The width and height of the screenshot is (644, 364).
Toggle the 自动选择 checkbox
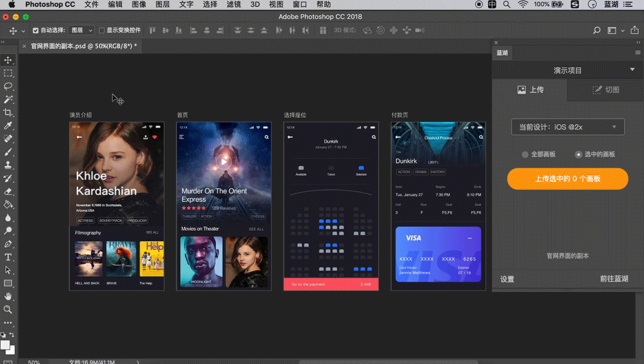coord(36,30)
